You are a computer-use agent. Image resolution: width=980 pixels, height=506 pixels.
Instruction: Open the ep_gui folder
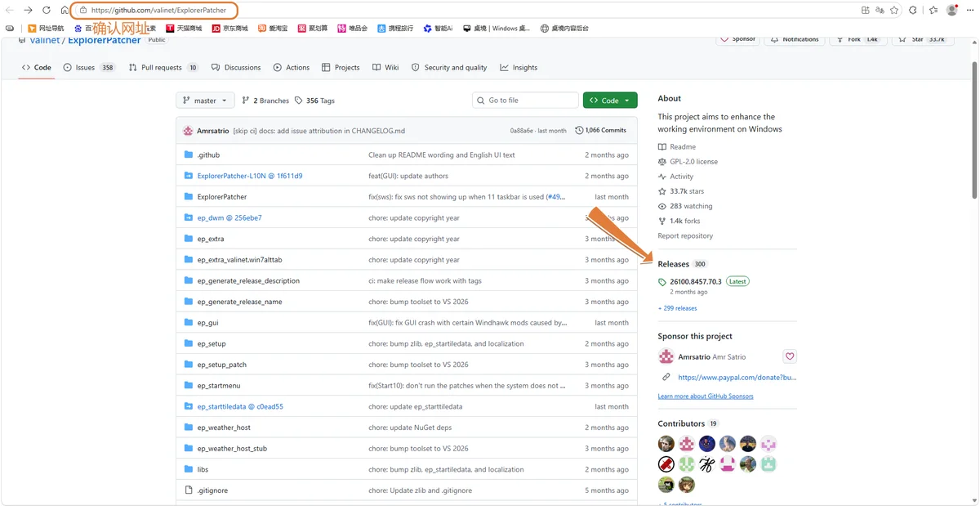(x=208, y=323)
